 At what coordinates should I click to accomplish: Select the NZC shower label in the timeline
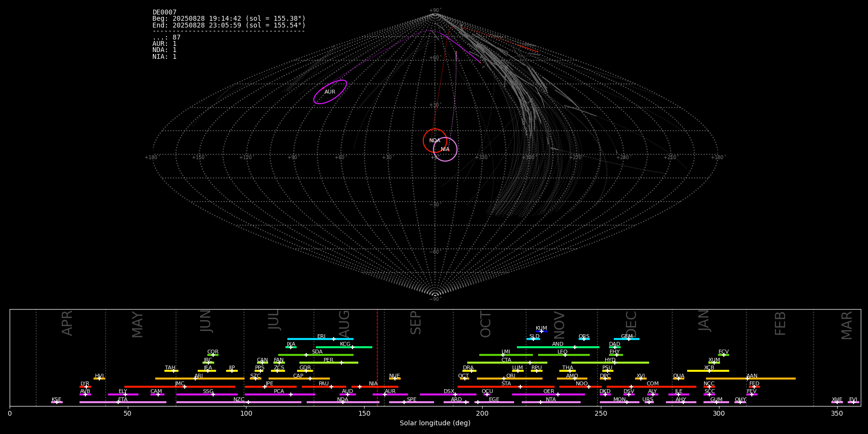(239, 399)
